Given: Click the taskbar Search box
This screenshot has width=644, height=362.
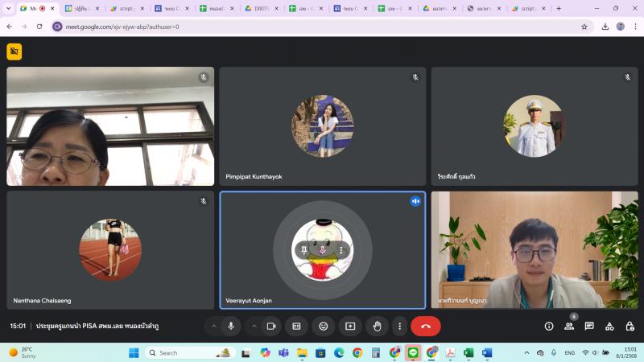Looking at the screenshot, I should [x=190, y=353].
